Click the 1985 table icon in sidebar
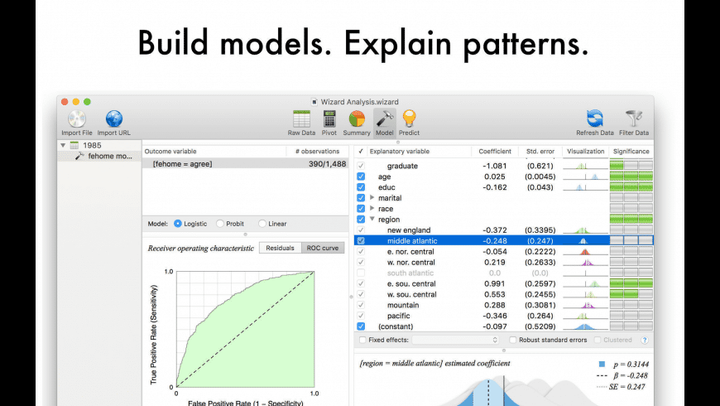Viewport: 720px width, 406px height. click(74, 146)
